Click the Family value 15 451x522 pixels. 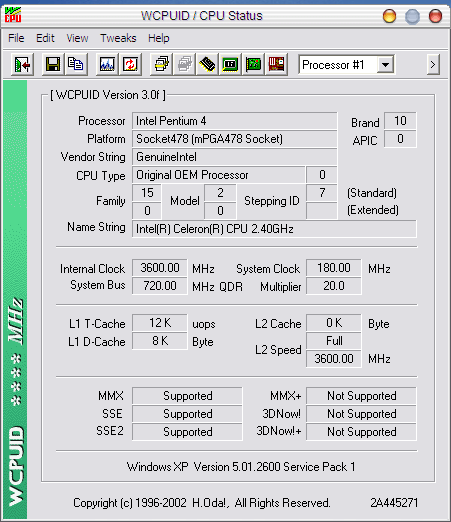(x=147, y=193)
